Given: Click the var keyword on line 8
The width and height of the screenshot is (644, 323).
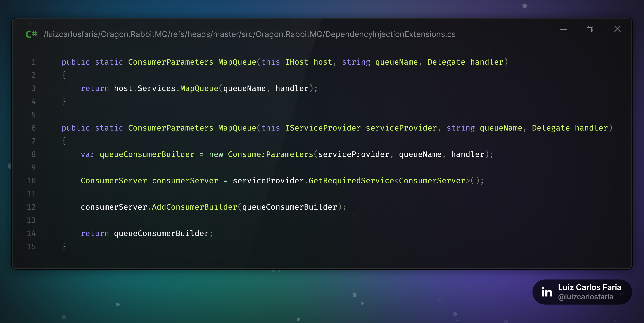Looking at the screenshot, I should click(x=87, y=154).
